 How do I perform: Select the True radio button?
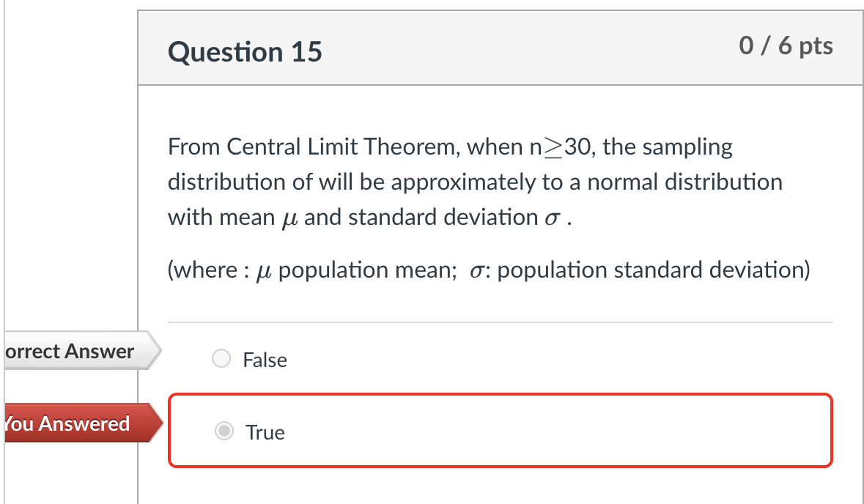click(x=223, y=431)
